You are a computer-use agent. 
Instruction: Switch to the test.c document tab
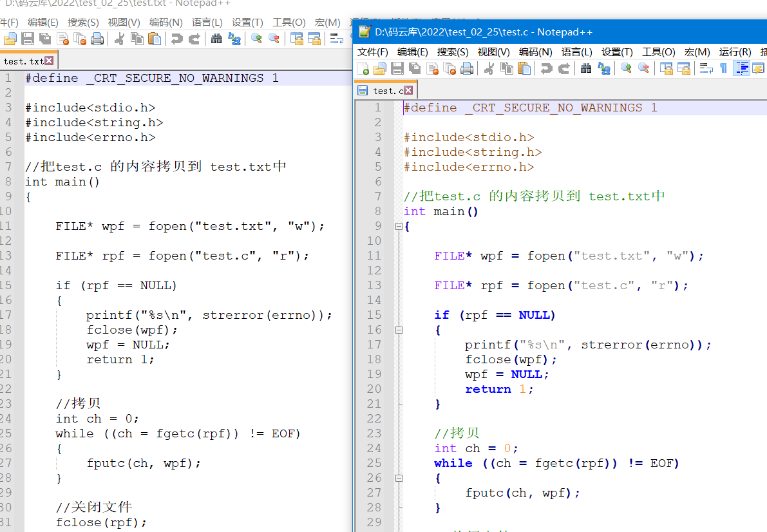(x=388, y=91)
